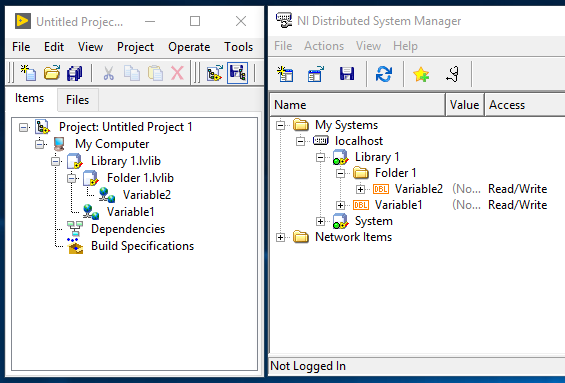Open the Tools menu
The image size is (565, 383).
point(239,47)
